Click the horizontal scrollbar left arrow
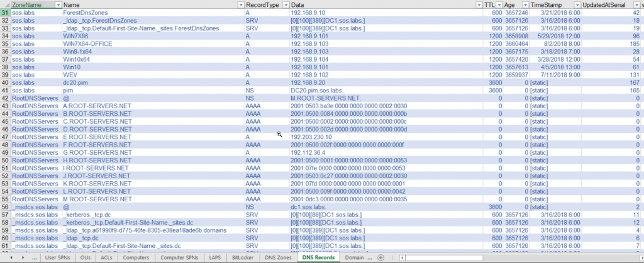Viewport: 644px width, 263px height. (402, 258)
